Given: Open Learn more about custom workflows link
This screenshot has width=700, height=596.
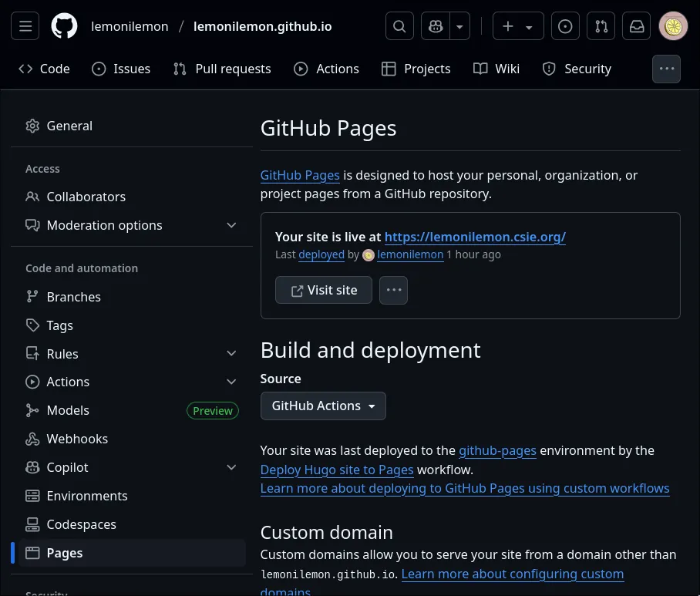Looking at the screenshot, I should pyautogui.click(x=465, y=488).
